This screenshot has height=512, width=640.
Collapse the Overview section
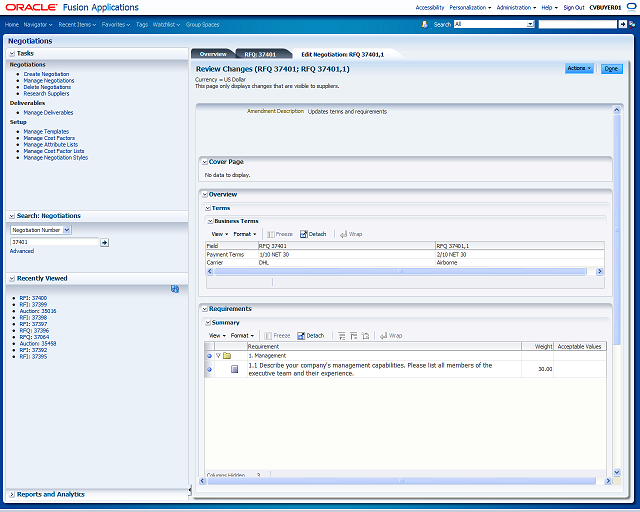click(205, 195)
